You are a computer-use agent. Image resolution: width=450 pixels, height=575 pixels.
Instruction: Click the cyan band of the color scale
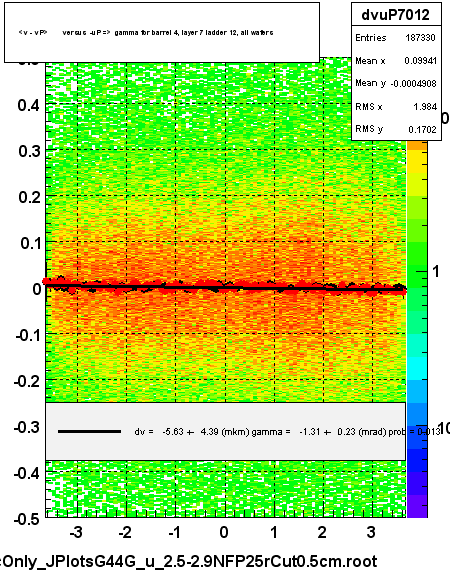click(x=417, y=369)
